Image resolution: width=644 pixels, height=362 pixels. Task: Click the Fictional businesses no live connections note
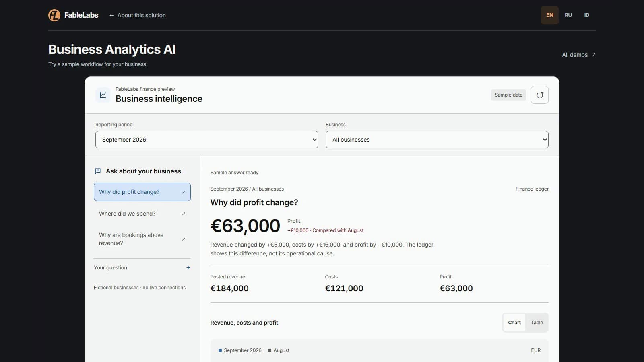point(140,288)
